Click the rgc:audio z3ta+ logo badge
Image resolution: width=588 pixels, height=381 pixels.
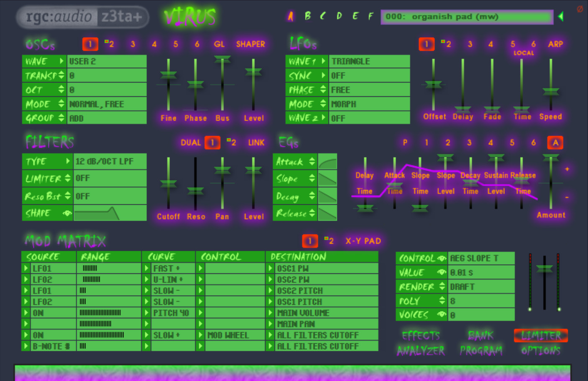pos(83,17)
